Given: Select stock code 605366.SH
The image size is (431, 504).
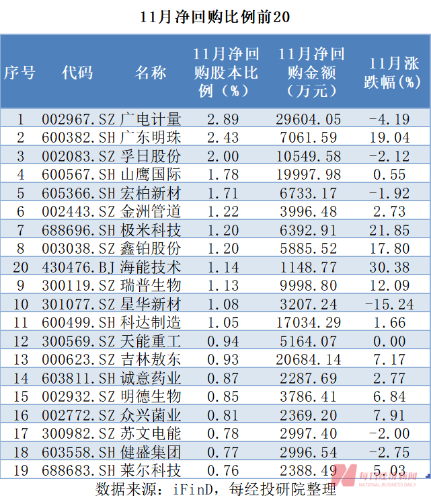Looking at the screenshot, I should [79, 193].
